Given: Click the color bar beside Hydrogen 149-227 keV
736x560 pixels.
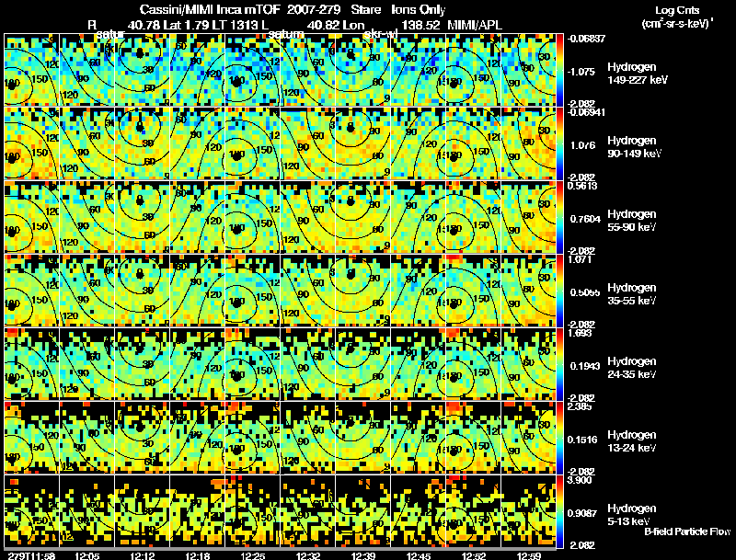Looking at the screenshot, I should tap(559, 70).
